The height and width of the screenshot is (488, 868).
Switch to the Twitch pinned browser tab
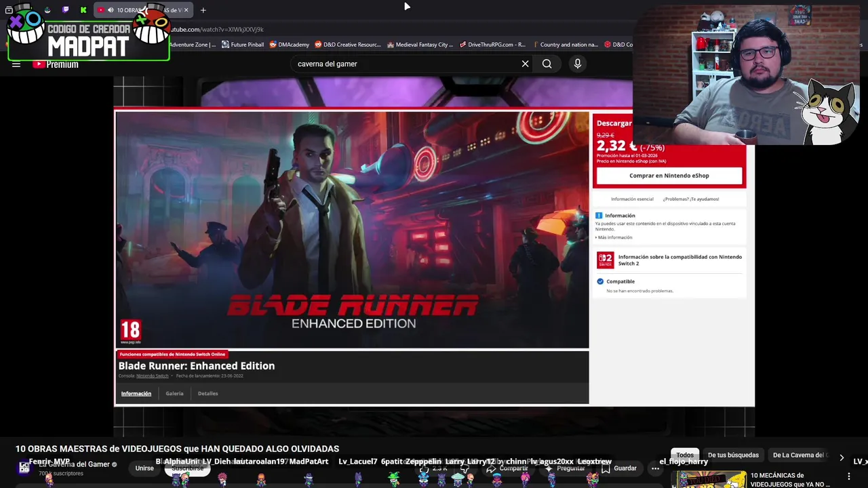coord(65,9)
